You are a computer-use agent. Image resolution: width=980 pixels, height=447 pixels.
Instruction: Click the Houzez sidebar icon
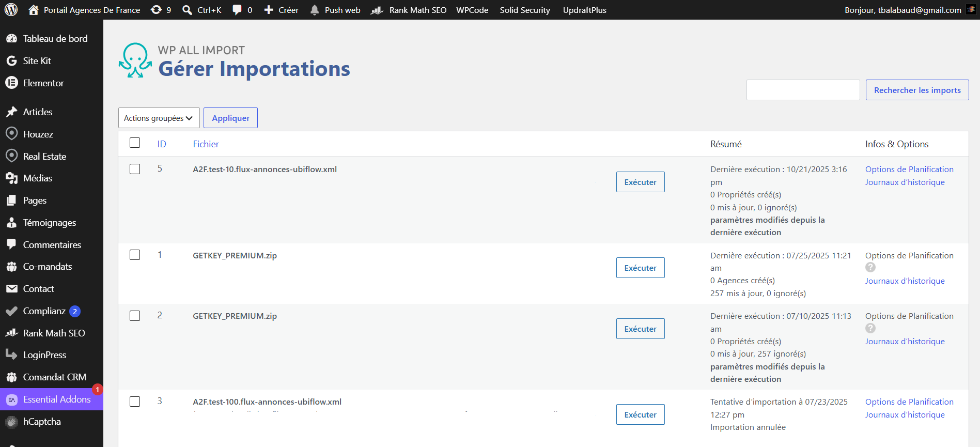tap(11, 134)
